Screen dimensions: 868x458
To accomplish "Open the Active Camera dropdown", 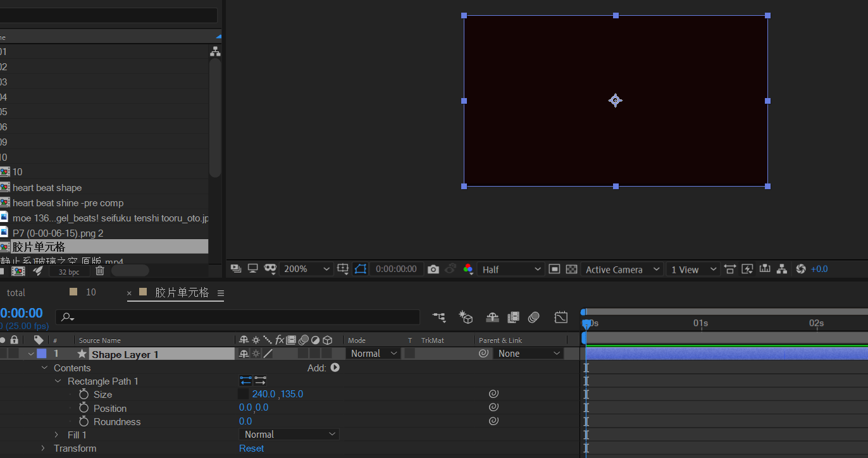I will pyautogui.click(x=622, y=269).
